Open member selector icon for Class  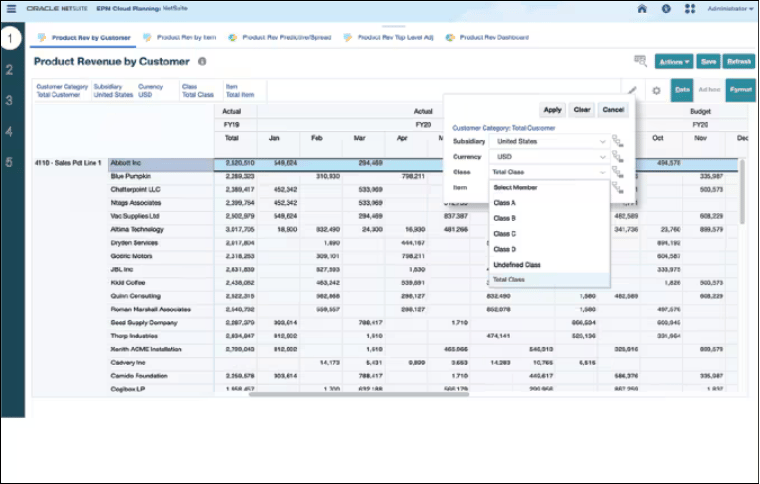618,172
